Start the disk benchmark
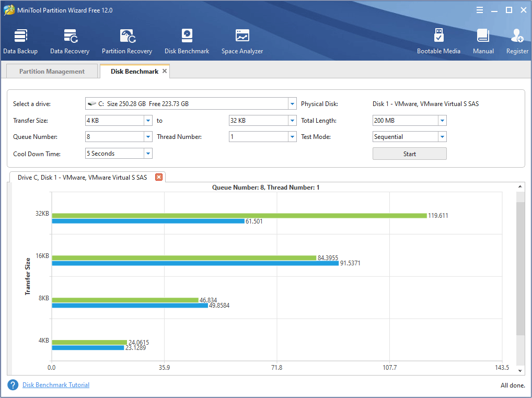 (410, 154)
